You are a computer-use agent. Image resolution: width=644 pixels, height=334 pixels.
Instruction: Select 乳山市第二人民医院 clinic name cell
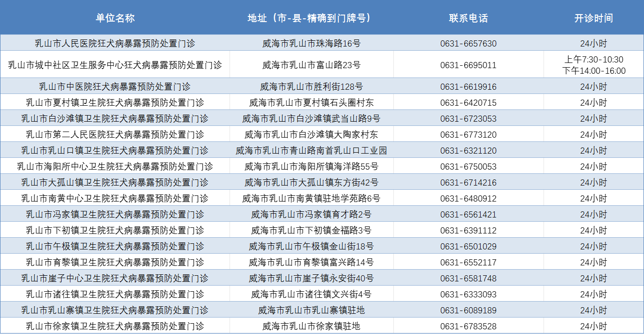tap(115, 134)
